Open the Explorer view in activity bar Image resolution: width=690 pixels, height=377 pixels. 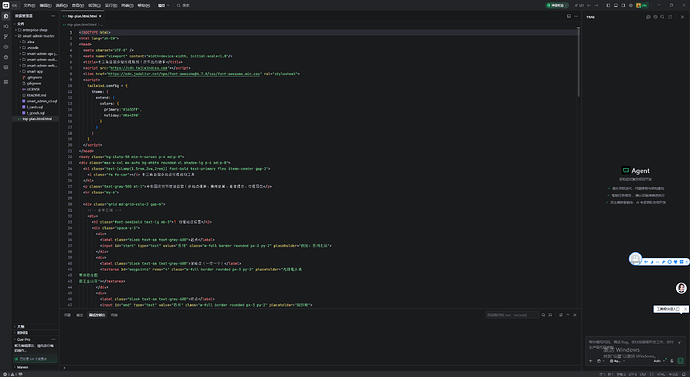coord(6,16)
